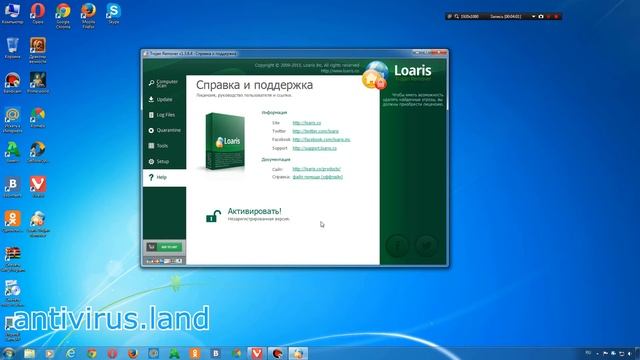Click the green buy button in sidebar
This screenshot has height=360, width=640.
pos(164,247)
